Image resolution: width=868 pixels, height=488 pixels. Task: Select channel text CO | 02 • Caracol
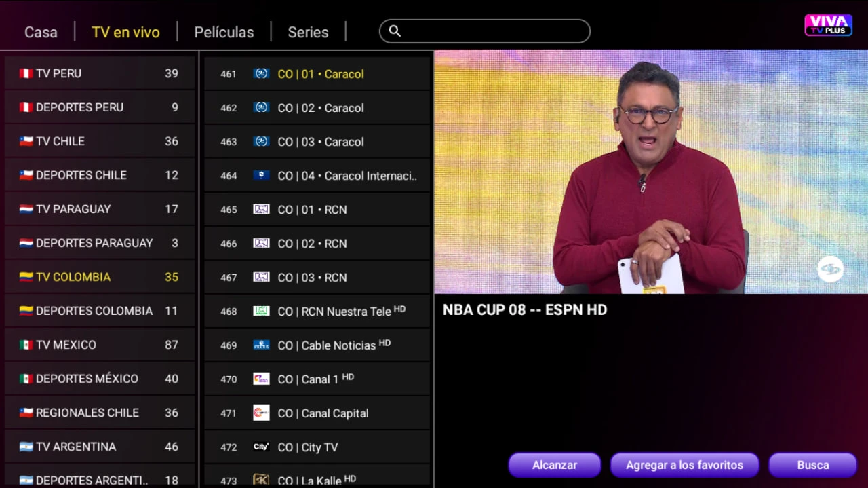pyautogui.click(x=321, y=108)
